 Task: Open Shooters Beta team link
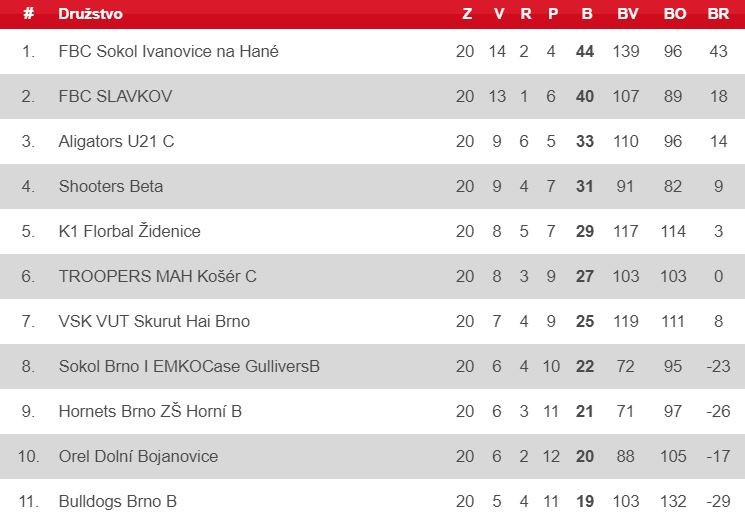[x=111, y=186]
